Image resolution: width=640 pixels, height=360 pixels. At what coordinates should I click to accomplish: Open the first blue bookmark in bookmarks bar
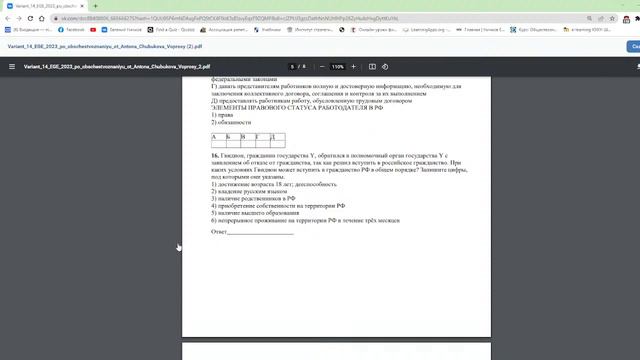coord(28,30)
